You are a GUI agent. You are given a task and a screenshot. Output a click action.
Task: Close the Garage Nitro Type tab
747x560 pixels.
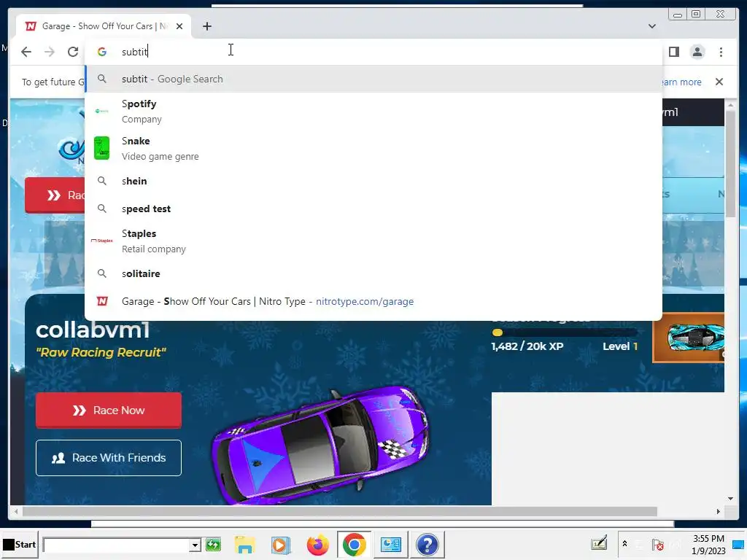[179, 26]
